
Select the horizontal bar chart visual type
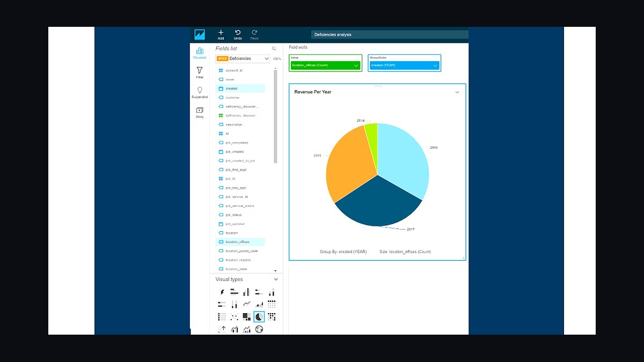(x=235, y=292)
